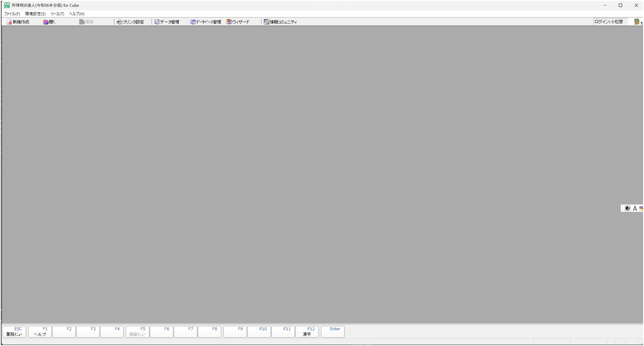The height and width of the screenshot is (346, 644).
Task: Toggle IME input mode 'A' indicator
Action: pyautogui.click(x=635, y=208)
